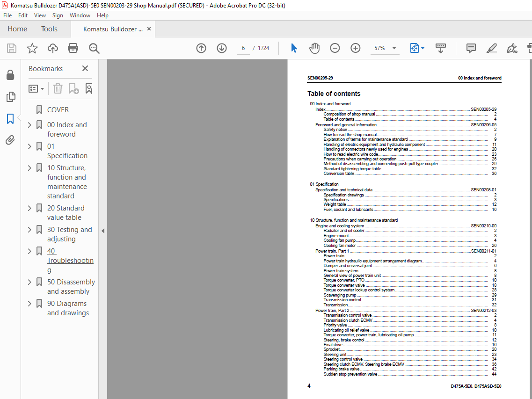Activate the Hand pan tool
Viewport: 532px width, 399px height.
tap(314, 48)
